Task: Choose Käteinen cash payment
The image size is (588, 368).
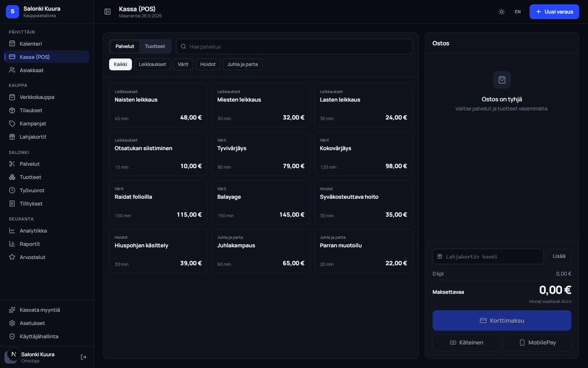Action: click(466, 343)
